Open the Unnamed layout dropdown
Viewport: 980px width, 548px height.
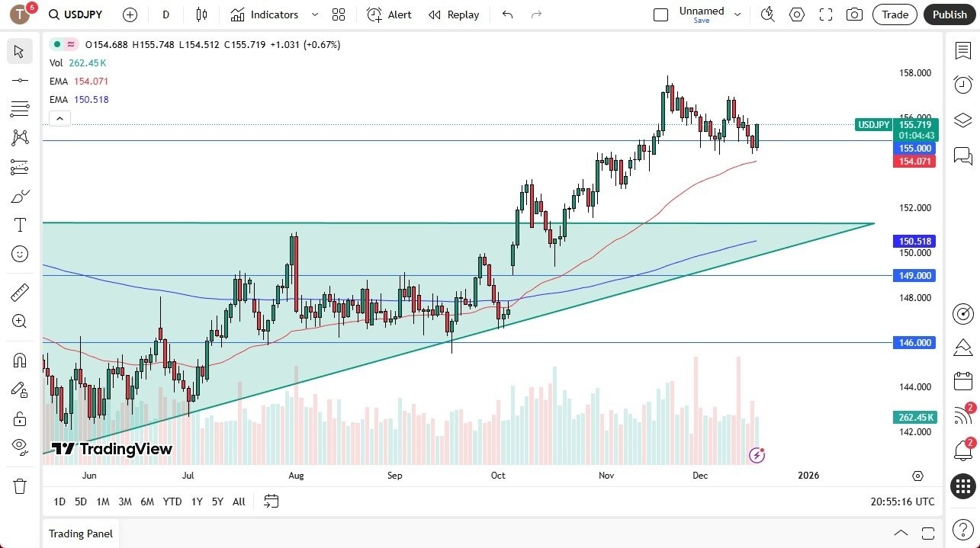[x=737, y=14]
